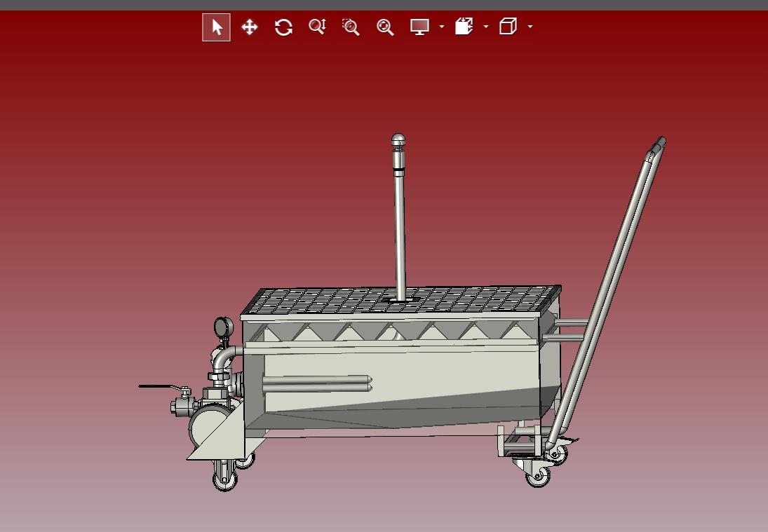
Task: Select the Zoom window area tool
Action: (351, 27)
